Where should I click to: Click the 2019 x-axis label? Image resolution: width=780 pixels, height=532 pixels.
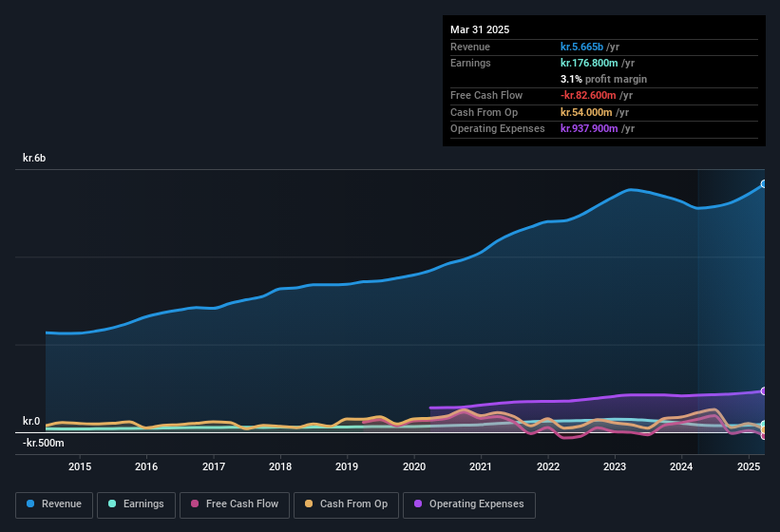(347, 466)
